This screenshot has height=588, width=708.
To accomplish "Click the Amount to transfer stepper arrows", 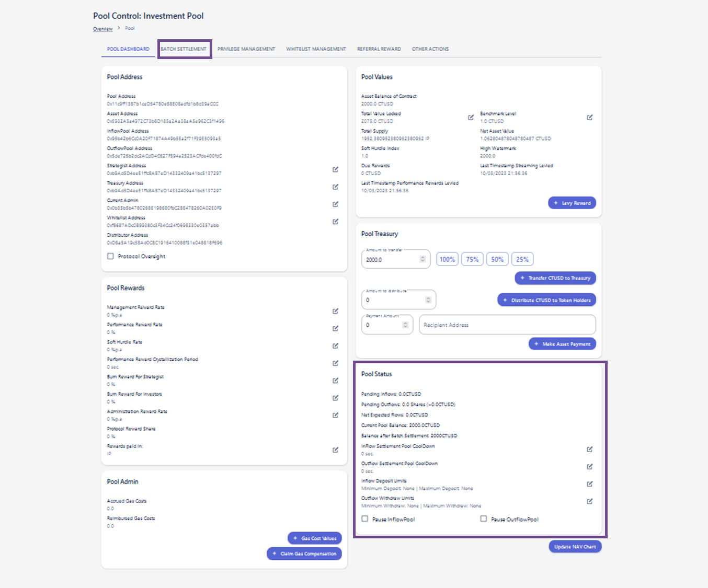I will point(422,259).
